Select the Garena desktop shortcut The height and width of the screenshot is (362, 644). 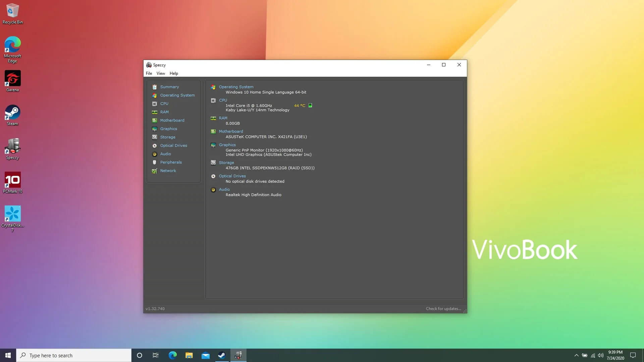13,81
